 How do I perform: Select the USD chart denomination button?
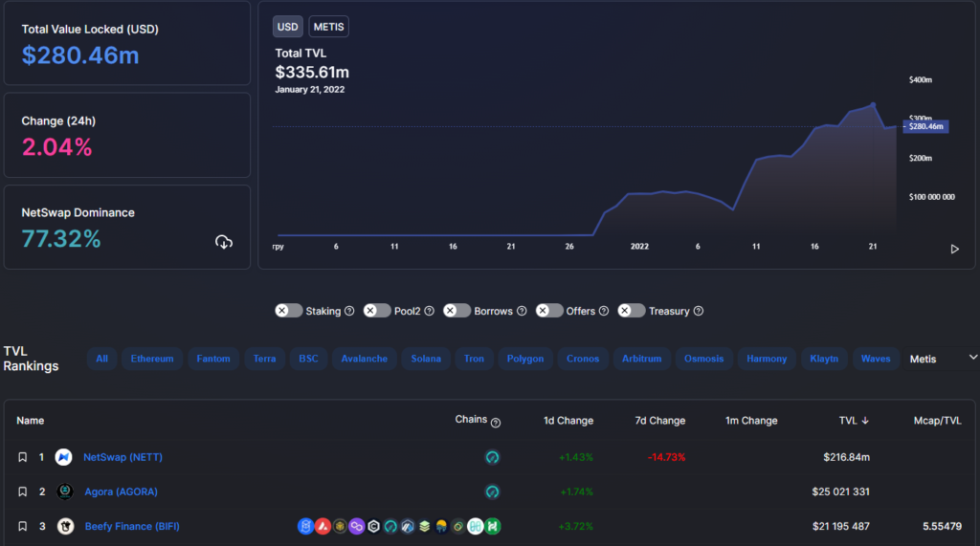pyautogui.click(x=287, y=27)
